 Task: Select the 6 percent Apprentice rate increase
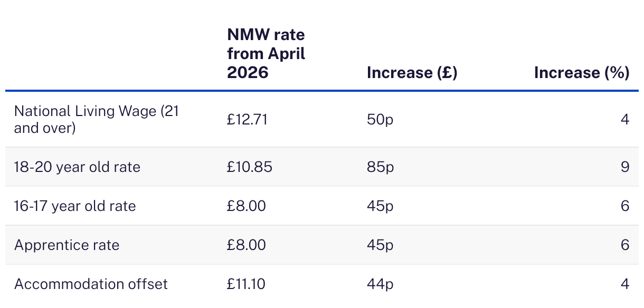click(x=625, y=245)
